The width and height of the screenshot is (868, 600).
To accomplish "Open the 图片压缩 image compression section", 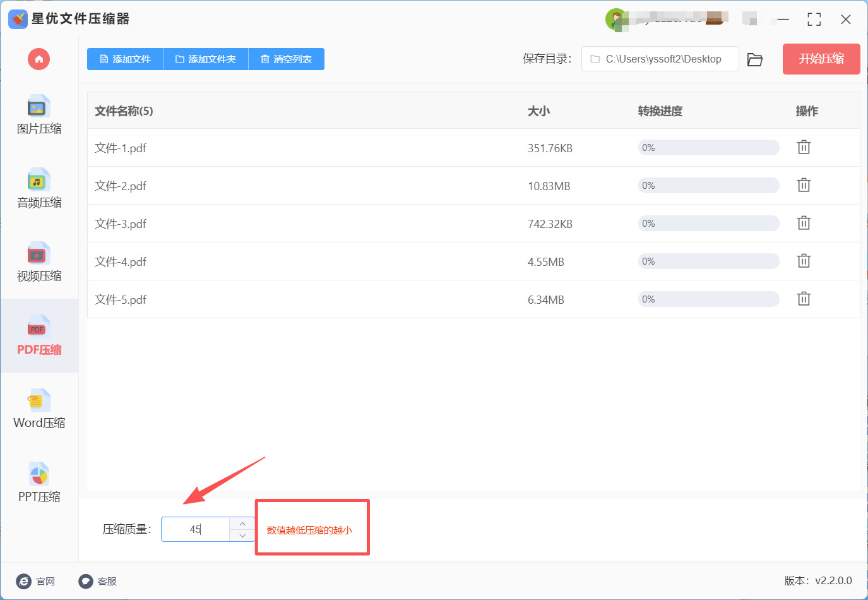I will coord(39,116).
